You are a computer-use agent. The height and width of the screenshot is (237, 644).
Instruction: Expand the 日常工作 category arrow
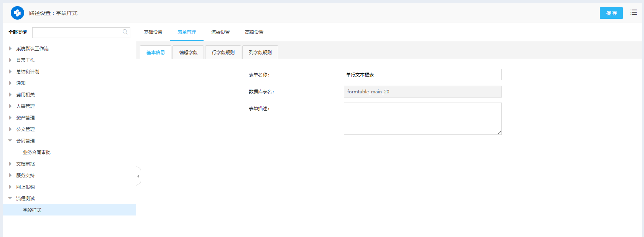pos(10,60)
